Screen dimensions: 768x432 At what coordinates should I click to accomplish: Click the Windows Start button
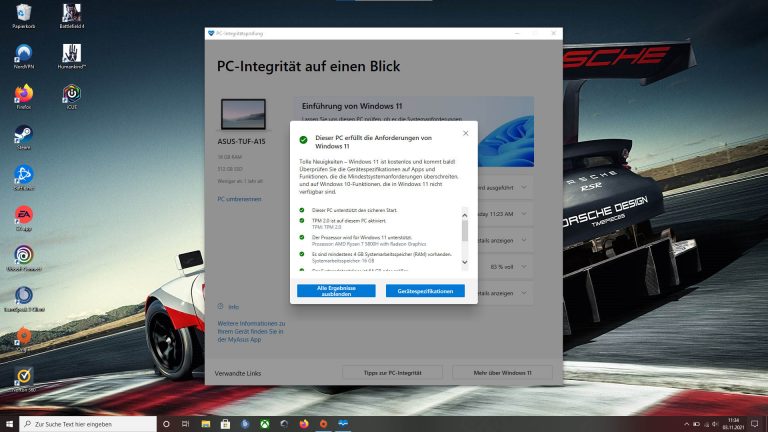[x=9, y=424]
